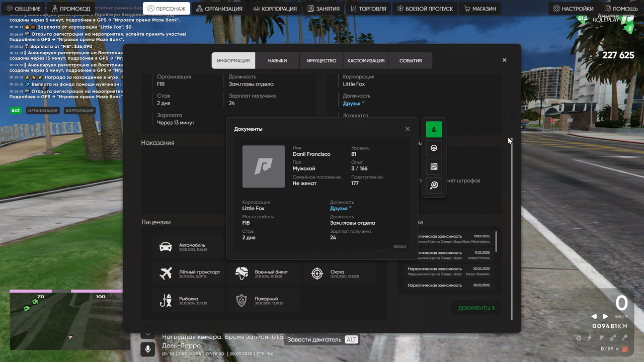Close the Документы popup
The image size is (644, 362).
click(408, 129)
